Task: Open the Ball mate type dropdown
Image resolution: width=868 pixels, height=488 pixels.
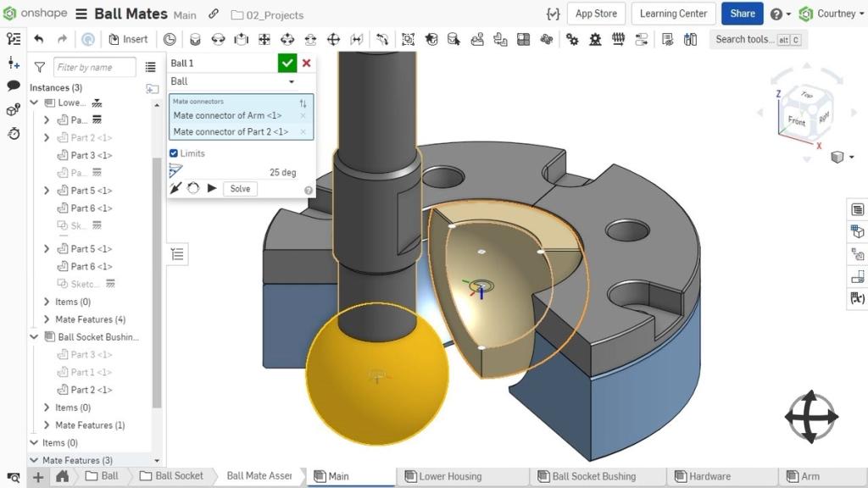Action: [291, 81]
